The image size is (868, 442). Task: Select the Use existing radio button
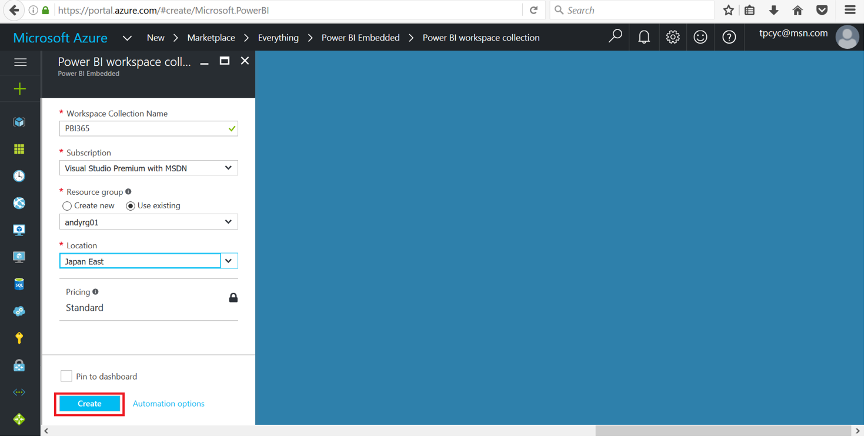click(x=131, y=206)
